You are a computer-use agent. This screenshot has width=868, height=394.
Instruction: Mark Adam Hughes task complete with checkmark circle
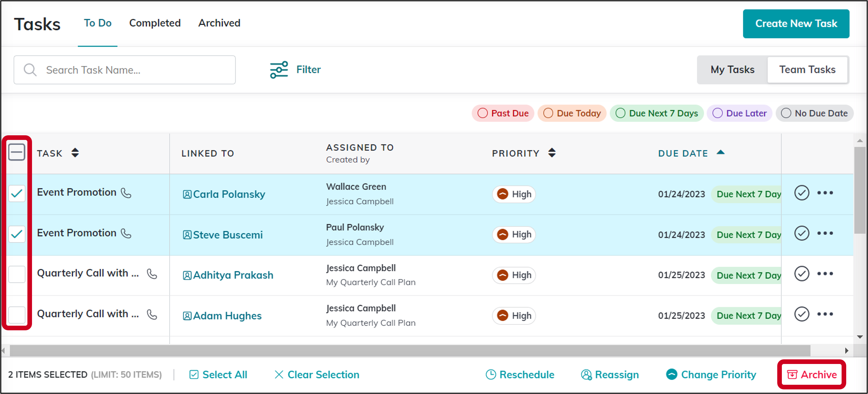(x=802, y=314)
